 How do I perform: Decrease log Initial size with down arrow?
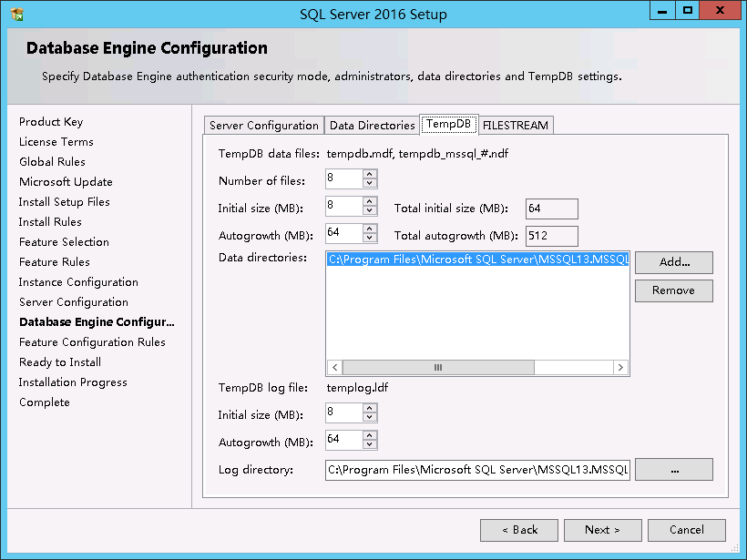(x=370, y=417)
